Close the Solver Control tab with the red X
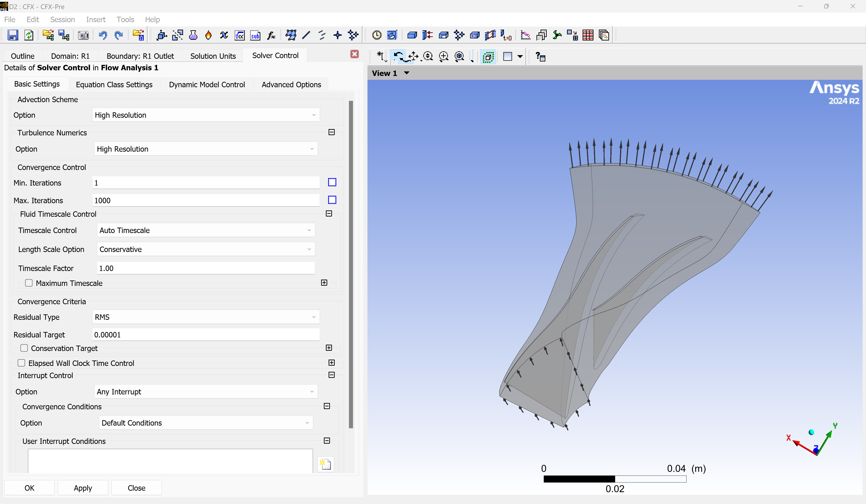The height and width of the screenshot is (504, 866). 355,54
